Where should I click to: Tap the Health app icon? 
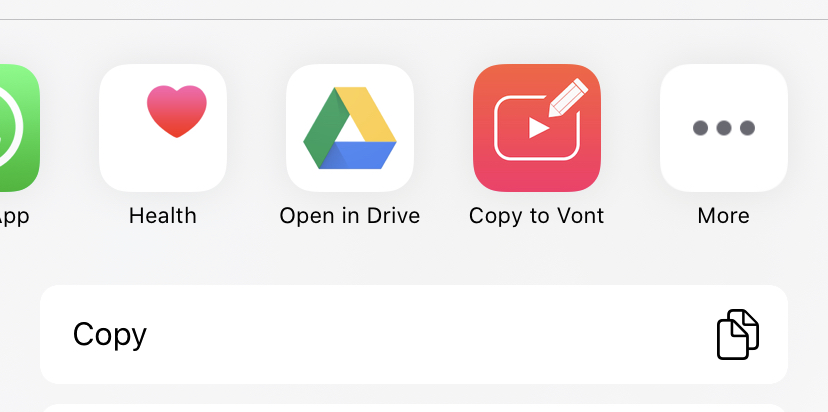pyautogui.click(x=163, y=128)
